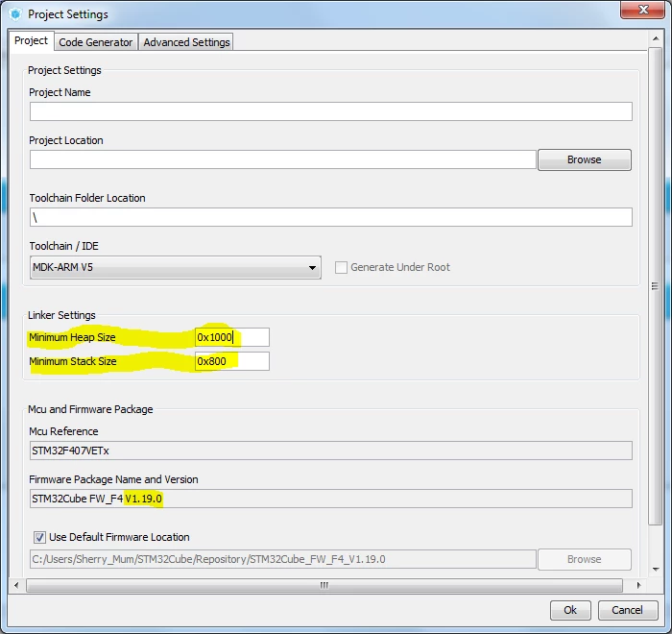The height and width of the screenshot is (634, 672).
Task: Open the Code Generator tab
Action: (96, 42)
